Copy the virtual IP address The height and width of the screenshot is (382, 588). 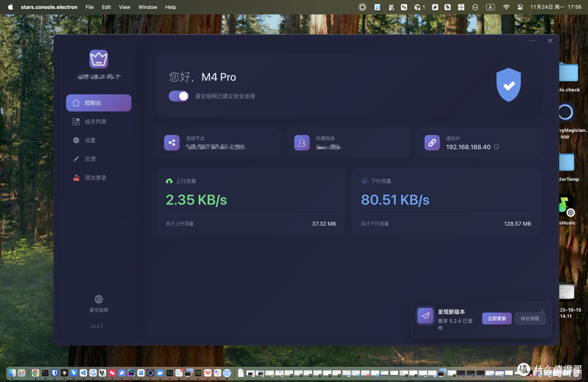coord(497,147)
